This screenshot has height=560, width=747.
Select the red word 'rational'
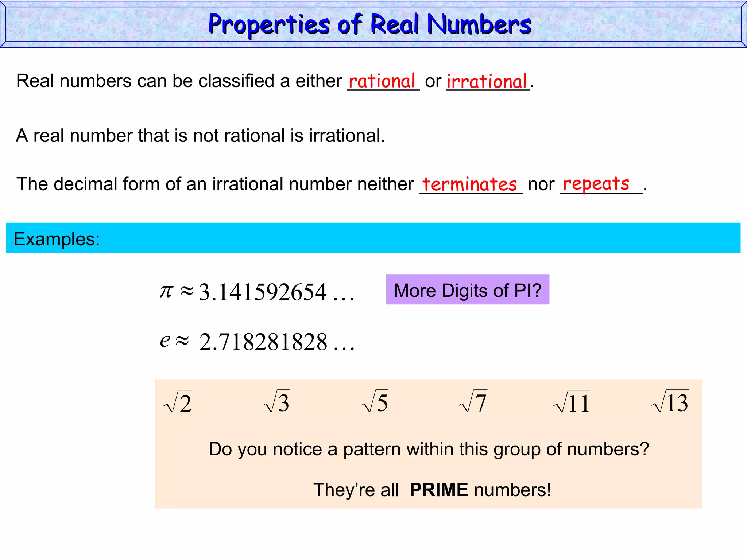(x=382, y=81)
